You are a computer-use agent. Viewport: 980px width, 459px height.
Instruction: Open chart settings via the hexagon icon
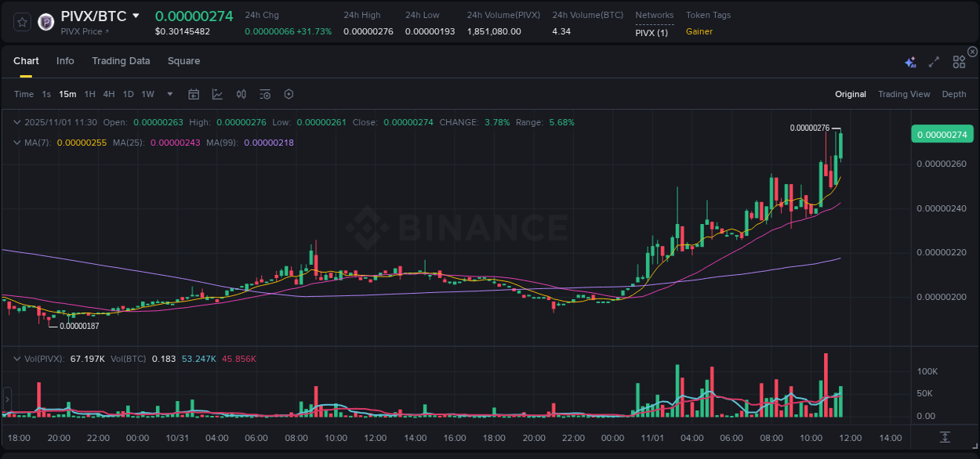[x=289, y=94]
